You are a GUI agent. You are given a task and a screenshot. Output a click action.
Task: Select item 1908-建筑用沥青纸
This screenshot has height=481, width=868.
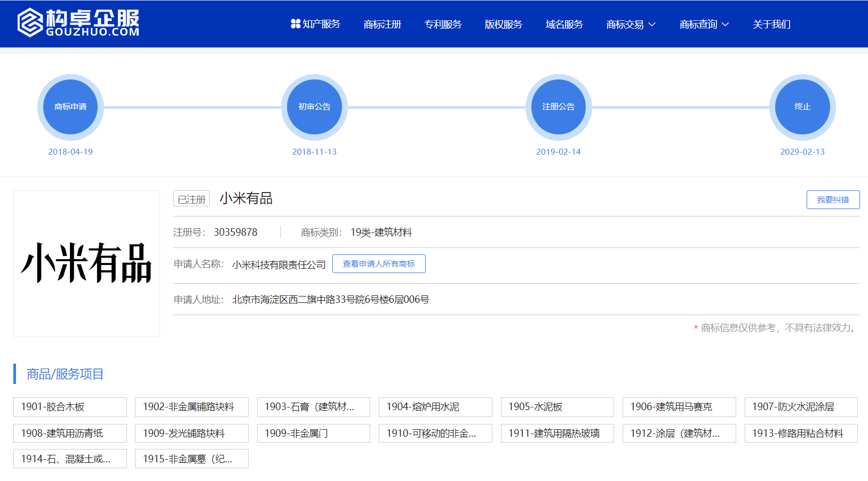[x=70, y=433]
